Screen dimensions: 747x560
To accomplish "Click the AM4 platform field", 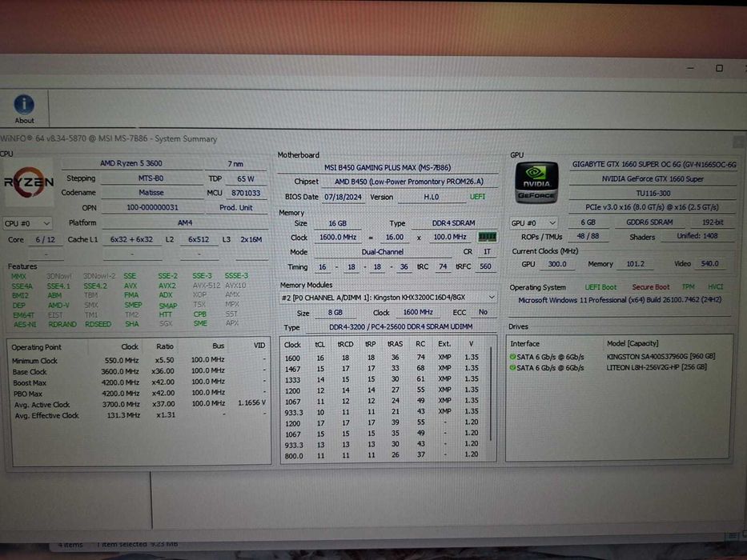I will pos(185,223).
